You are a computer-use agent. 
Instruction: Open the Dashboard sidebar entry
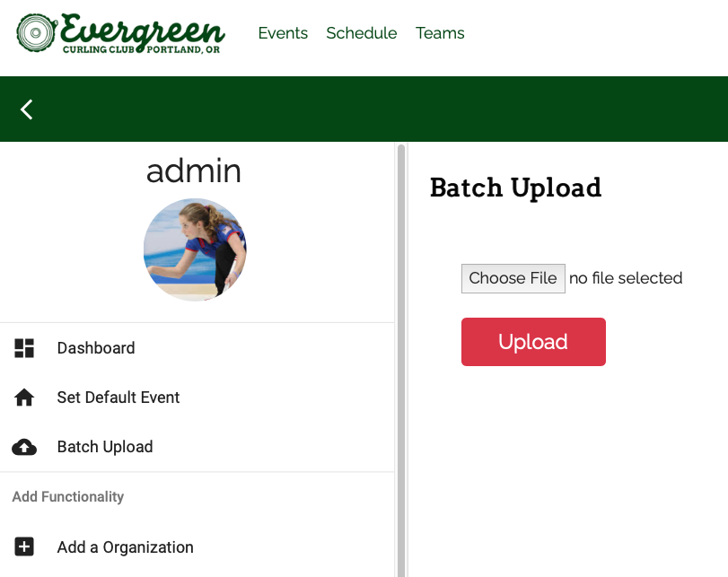click(95, 348)
